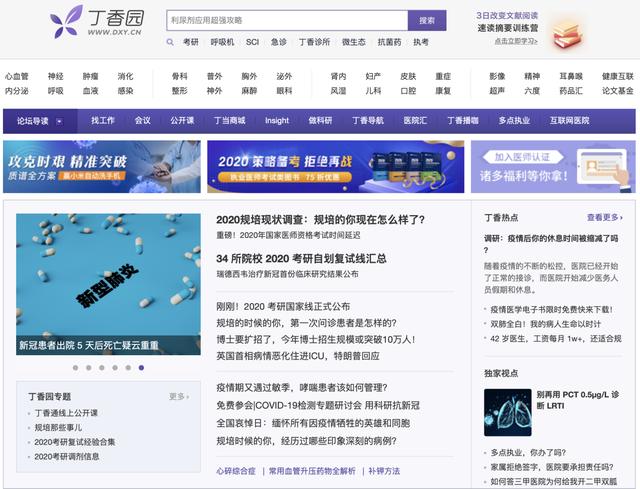
Task: Select the first carousel dot
Action: pos(75,368)
